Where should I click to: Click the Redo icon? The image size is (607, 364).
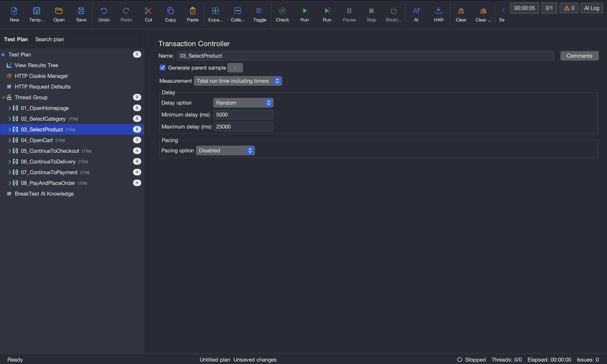[x=126, y=11]
